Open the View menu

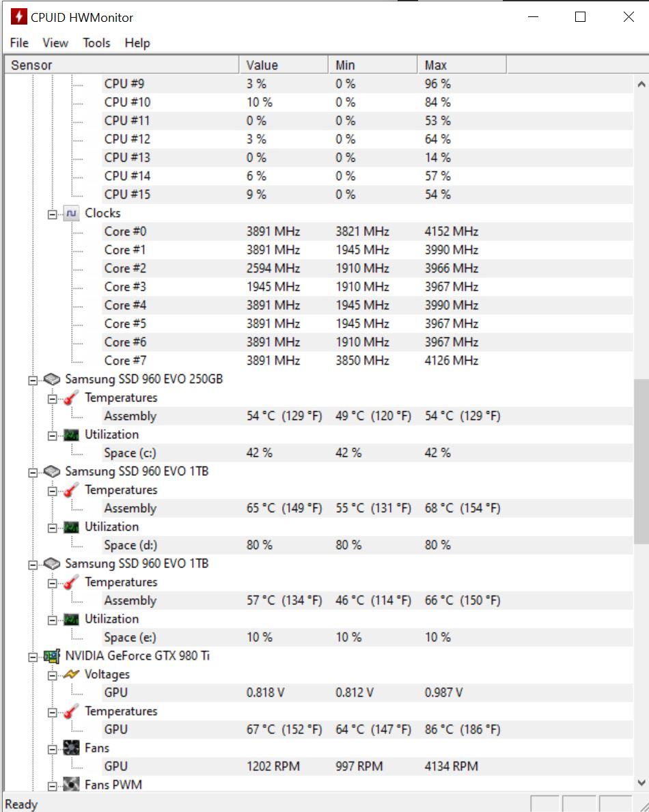tap(55, 43)
